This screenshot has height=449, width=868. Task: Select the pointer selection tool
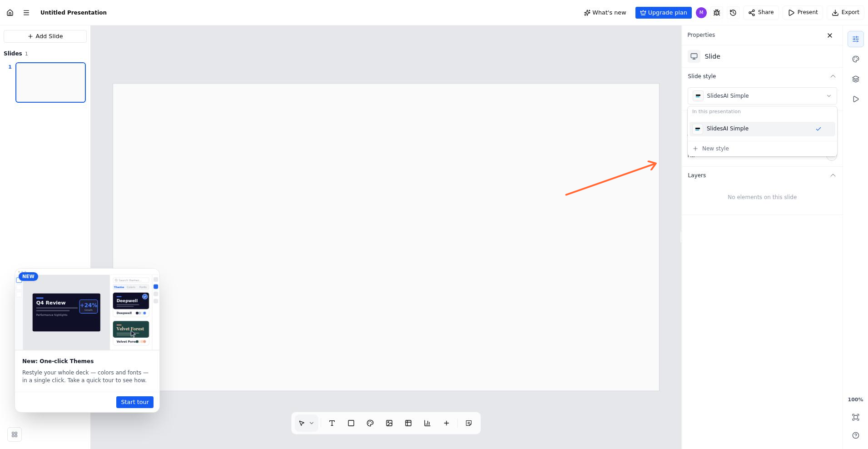coord(302,423)
